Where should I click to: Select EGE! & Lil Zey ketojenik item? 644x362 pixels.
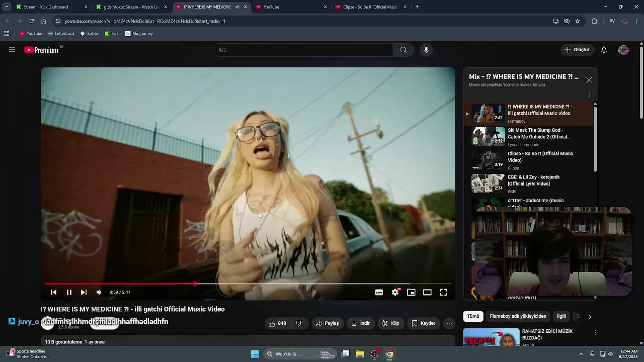[528, 184]
